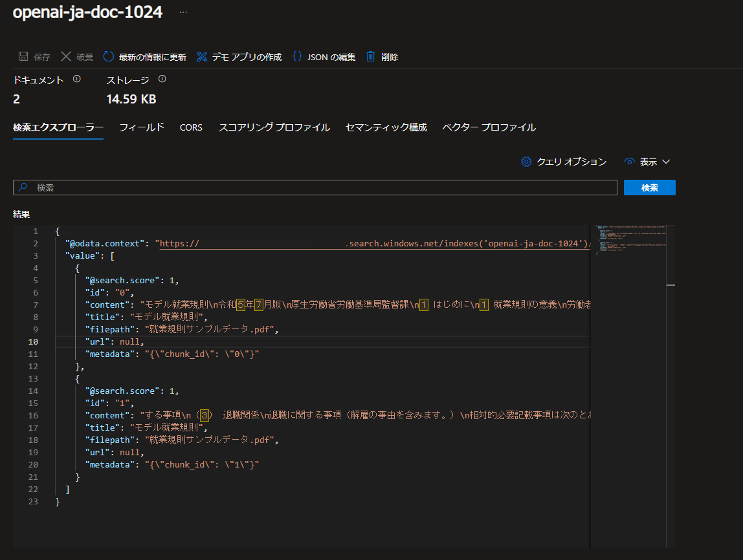Screen dimensions: 743x560
Task: Open the CORS tab
Action: click(191, 127)
